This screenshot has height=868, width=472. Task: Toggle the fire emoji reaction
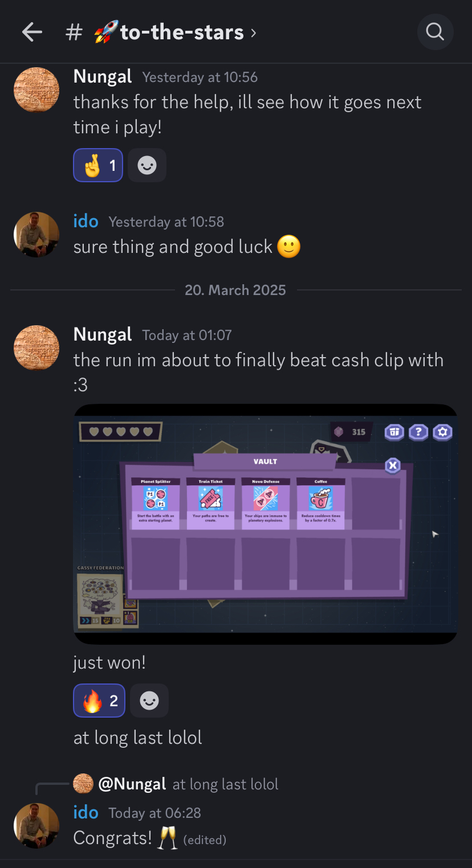(99, 701)
